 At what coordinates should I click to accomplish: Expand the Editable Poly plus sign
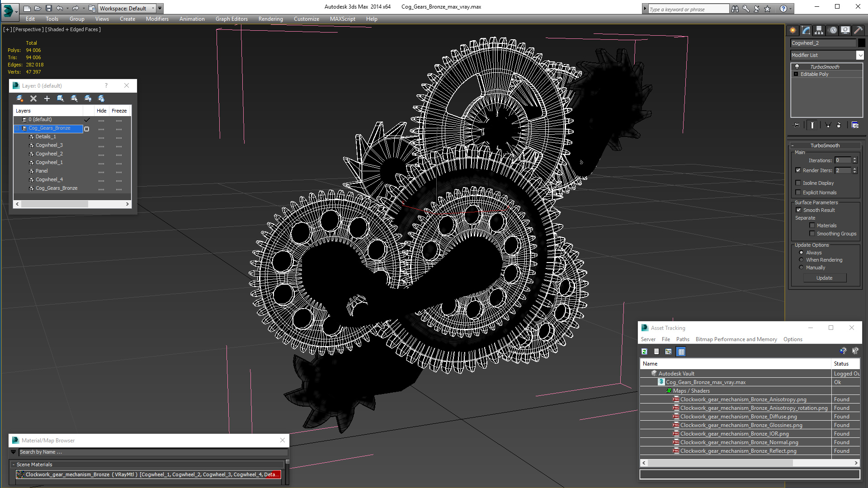click(x=796, y=74)
